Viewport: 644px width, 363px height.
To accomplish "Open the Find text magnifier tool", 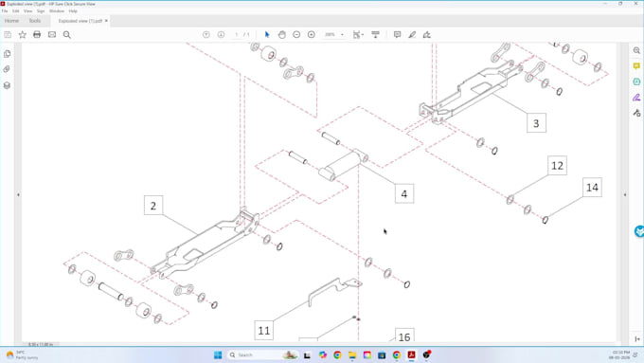I will pyautogui.click(x=67, y=35).
